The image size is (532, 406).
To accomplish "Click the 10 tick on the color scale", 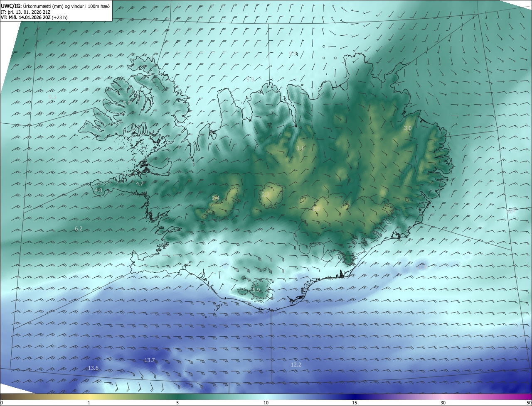I will pyautogui.click(x=266, y=403).
